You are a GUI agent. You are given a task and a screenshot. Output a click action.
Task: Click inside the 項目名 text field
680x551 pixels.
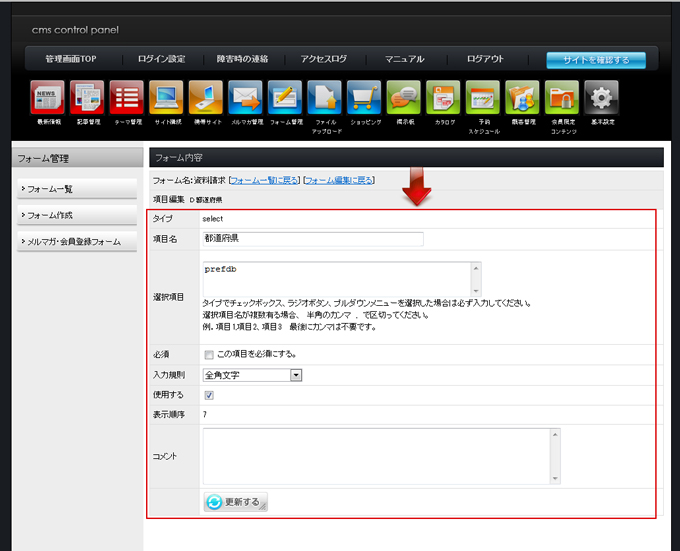tap(312, 239)
